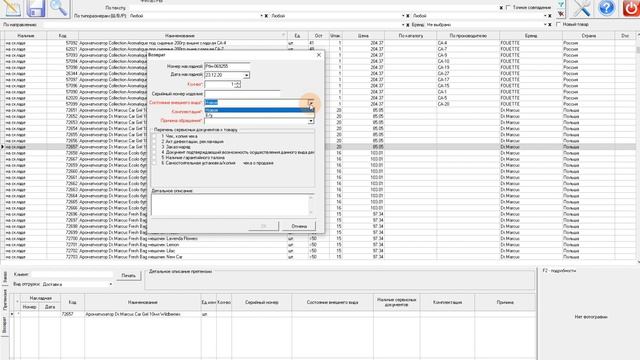Clear the brand filter 'Не выбрано' with X
This screenshot has width=640, height=360.
point(550,25)
